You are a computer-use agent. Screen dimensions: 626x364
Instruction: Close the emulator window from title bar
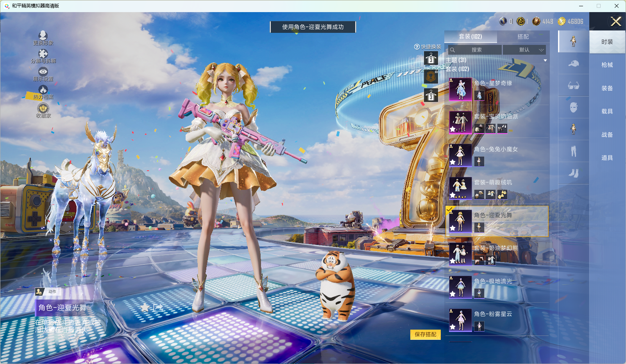click(617, 6)
